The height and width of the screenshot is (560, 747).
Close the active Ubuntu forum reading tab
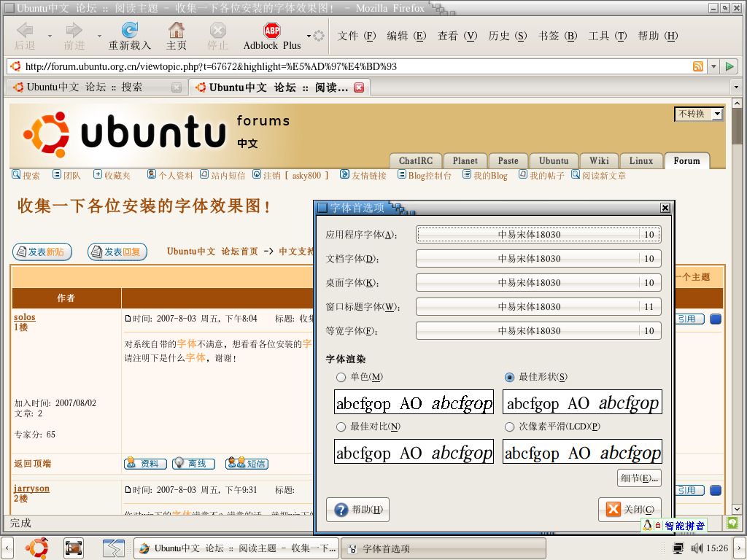coord(359,87)
